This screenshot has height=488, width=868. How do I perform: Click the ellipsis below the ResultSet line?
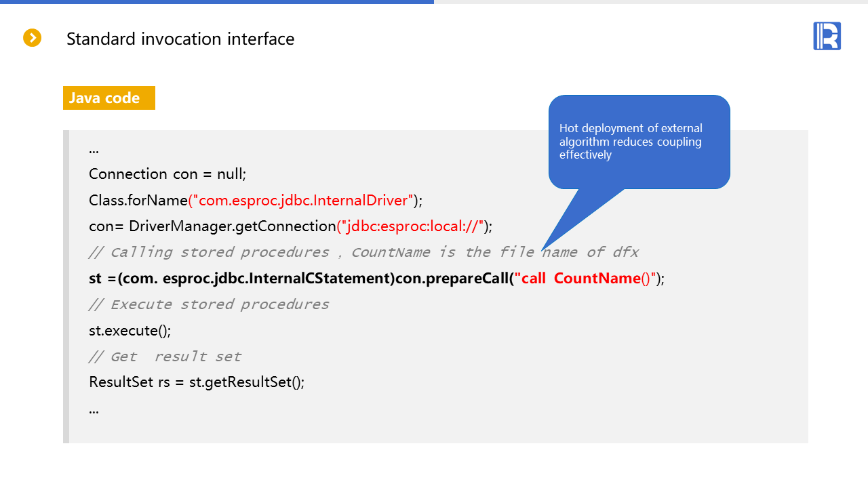(x=94, y=409)
